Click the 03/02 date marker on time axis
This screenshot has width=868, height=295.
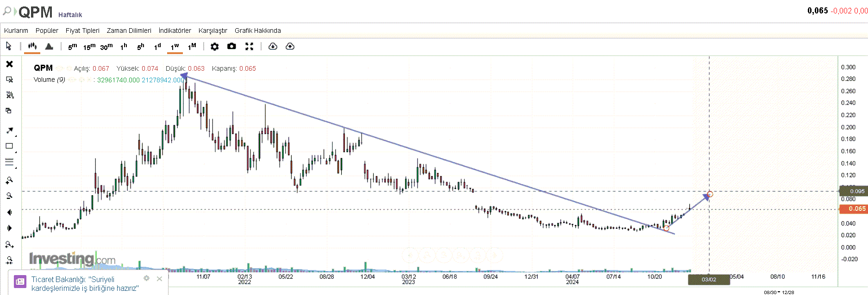click(x=709, y=279)
